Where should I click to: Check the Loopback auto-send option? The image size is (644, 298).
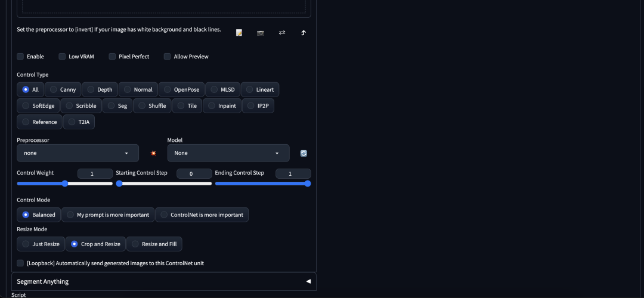[x=20, y=263]
